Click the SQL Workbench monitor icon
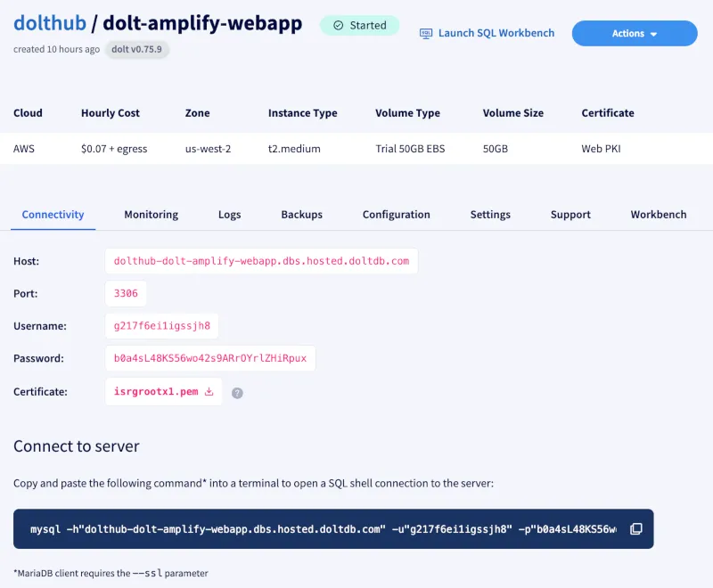Screen dimensions: 713x588 click(x=429, y=32)
